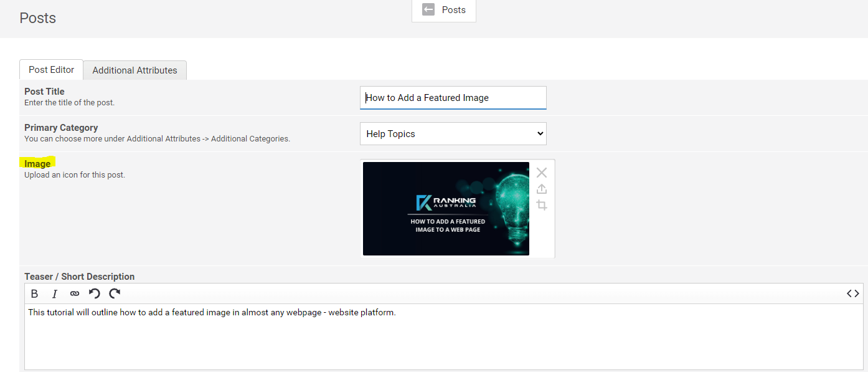Change Help Topics to another category
Screen dimensions: 868x372
(453, 133)
